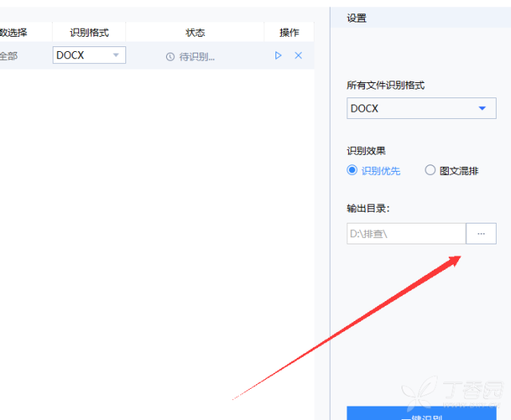Open the row's DOCX format combo box

[89, 55]
